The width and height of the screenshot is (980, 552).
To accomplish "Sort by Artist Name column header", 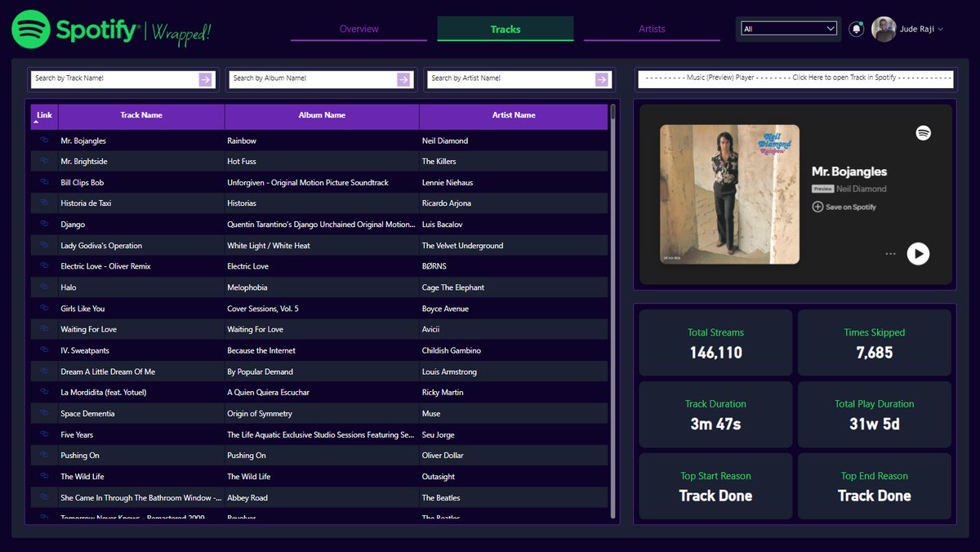I will [x=514, y=116].
